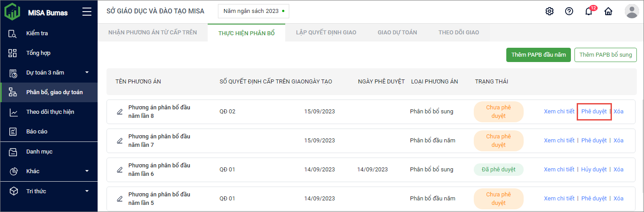The width and height of the screenshot is (644, 212).
Task: Switch to Theo dõi giao tab
Action: point(458,32)
